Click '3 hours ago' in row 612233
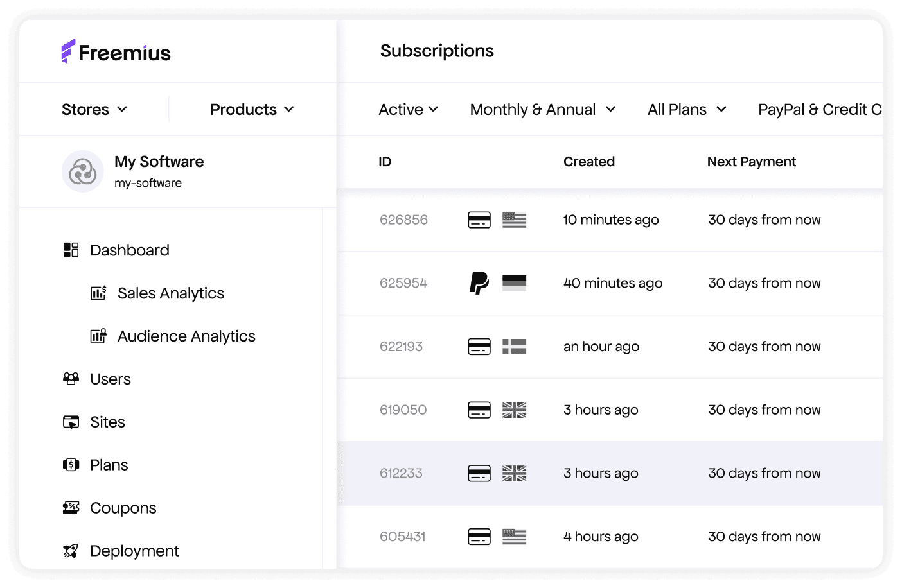The width and height of the screenshot is (902, 588). [601, 473]
